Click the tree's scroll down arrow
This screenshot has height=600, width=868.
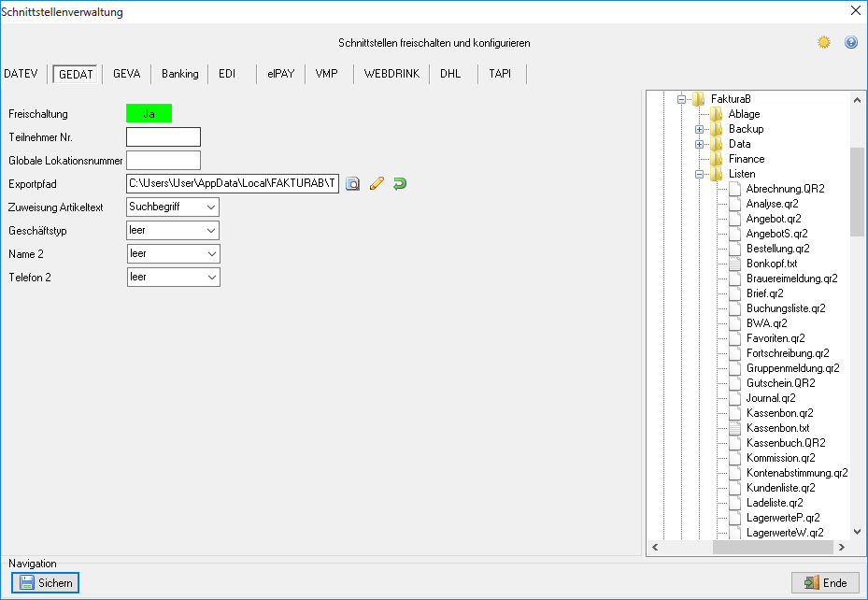click(857, 532)
